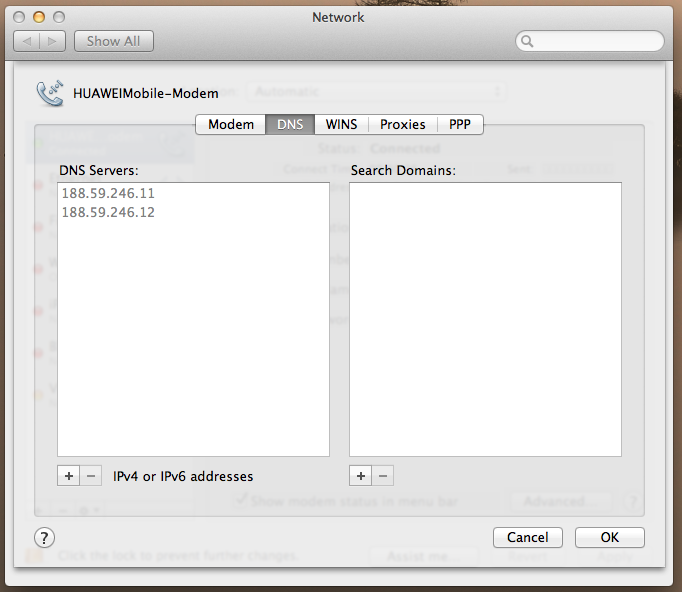Go forward with the right arrow button
This screenshot has height=592, width=682.
(x=53, y=41)
